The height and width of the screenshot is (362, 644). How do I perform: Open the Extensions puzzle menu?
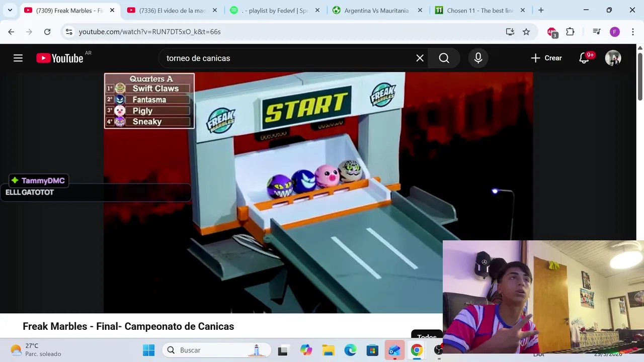[x=570, y=32]
